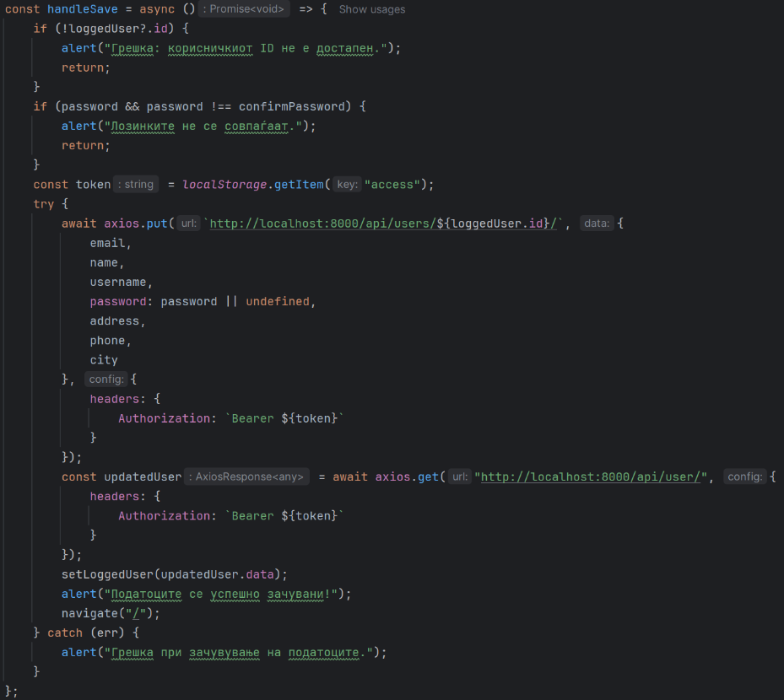This screenshot has width=784, height=700.
Task: Click the confirmPassword variable in the if condition
Action: click(292, 106)
